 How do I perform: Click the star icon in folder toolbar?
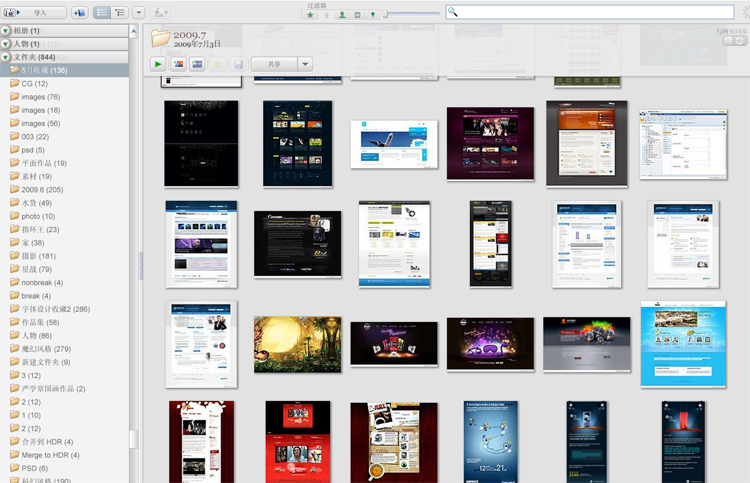pos(218,64)
